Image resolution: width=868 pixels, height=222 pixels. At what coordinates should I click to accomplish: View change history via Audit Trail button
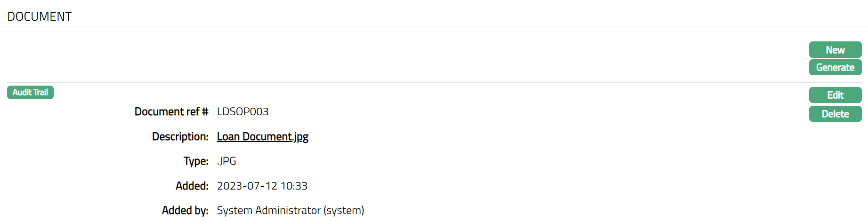click(x=30, y=92)
